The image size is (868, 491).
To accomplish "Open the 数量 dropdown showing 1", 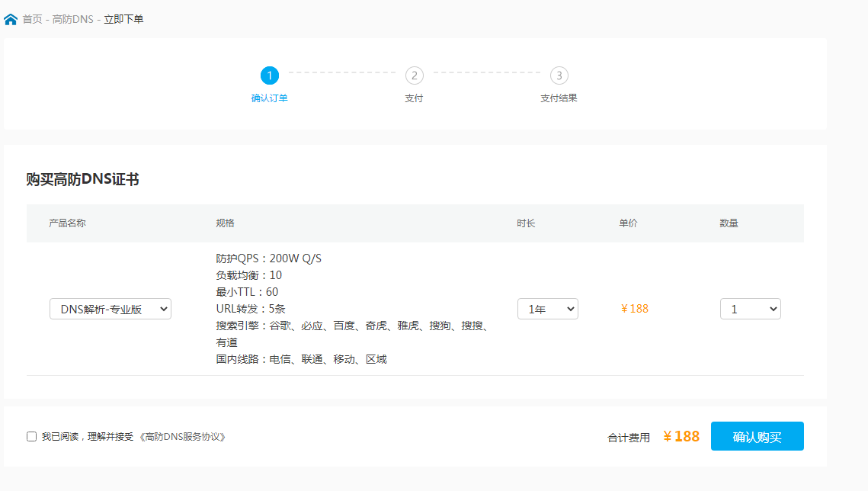I will [750, 309].
